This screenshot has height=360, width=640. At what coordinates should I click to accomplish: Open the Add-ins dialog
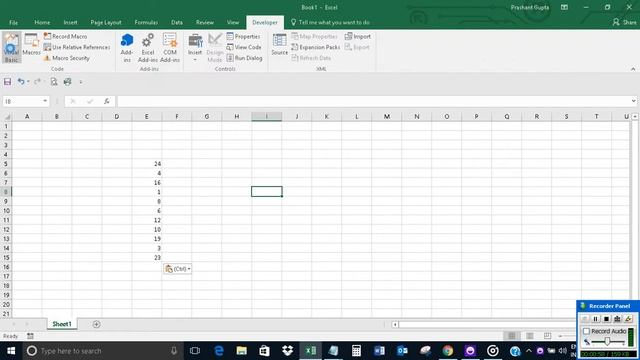coord(127,48)
